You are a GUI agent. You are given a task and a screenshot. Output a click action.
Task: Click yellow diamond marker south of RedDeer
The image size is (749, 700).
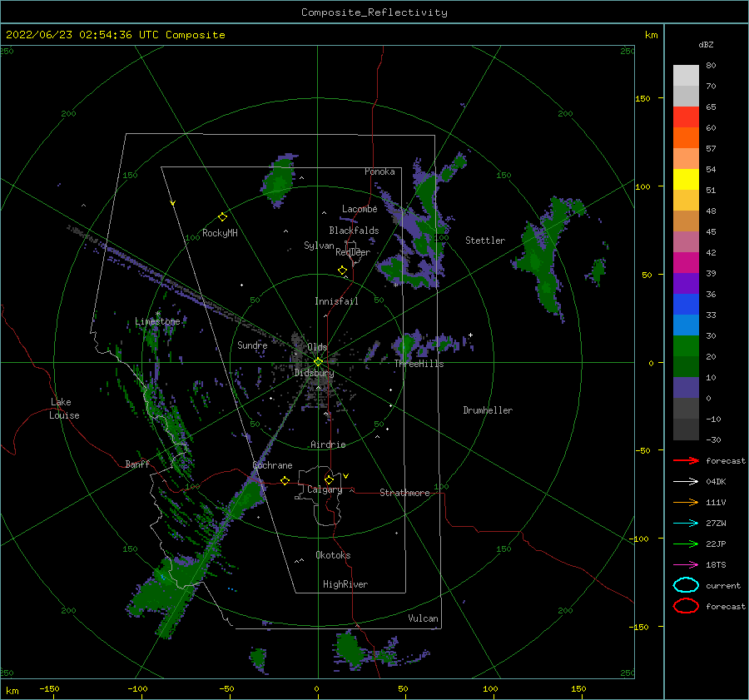(342, 271)
